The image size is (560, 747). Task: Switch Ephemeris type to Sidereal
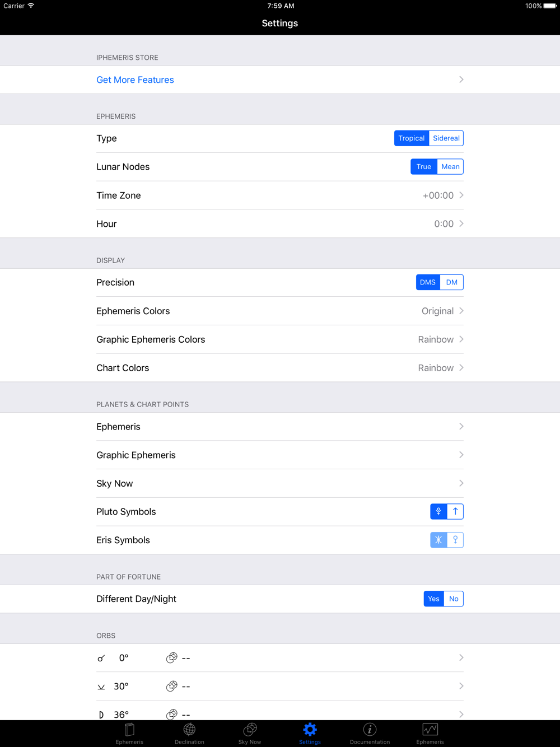tap(446, 138)
